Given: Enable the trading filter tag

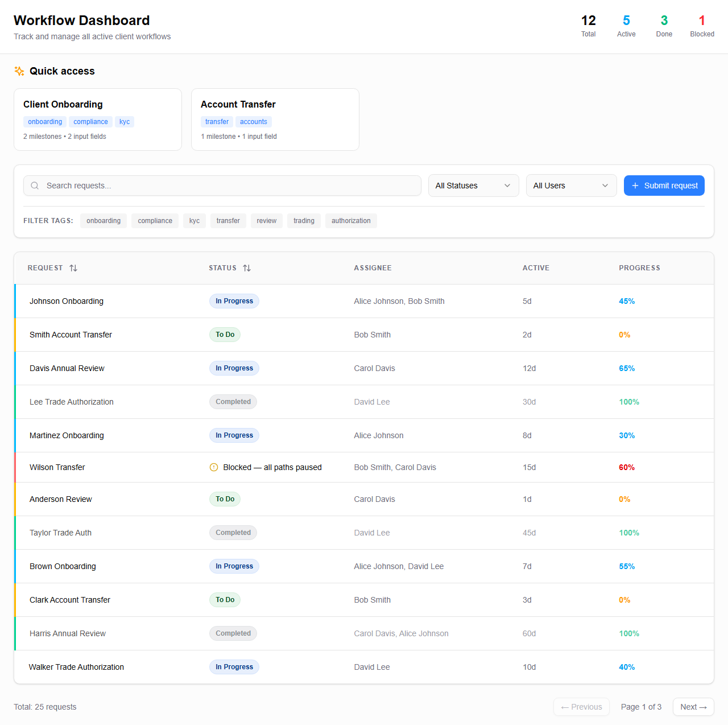Looking at the screenshot, I should (304, 221).
